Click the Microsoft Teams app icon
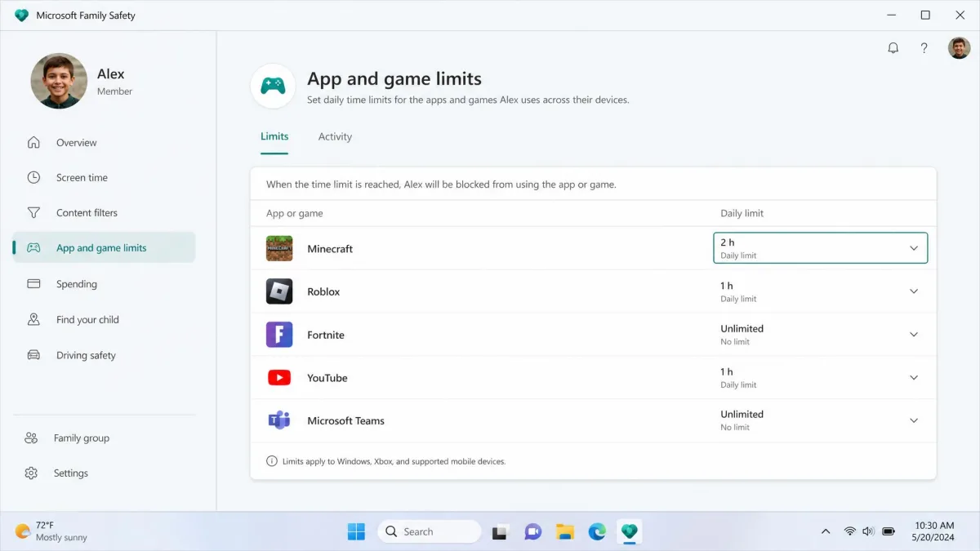 [x=279, y=421]
